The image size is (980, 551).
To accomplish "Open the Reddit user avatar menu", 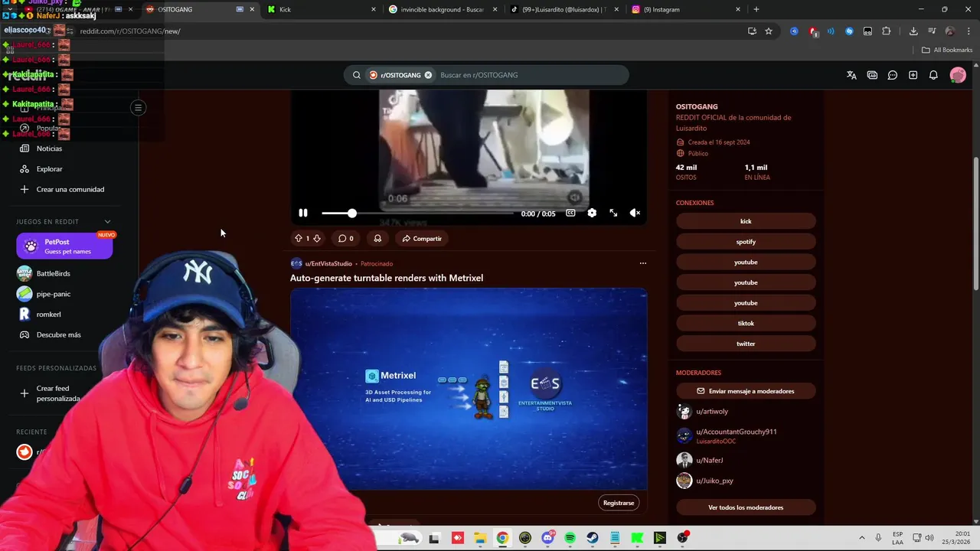I will point(958,75).
